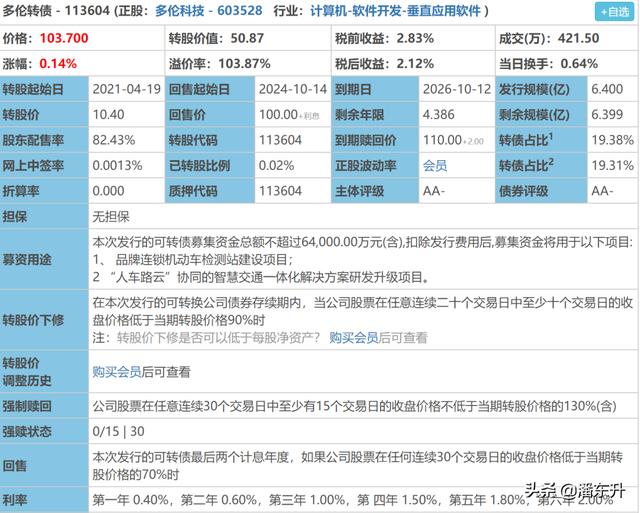
Task: Click the 品牌连锁机动车检测站建设项目 line
Action: pyautogui.click(x=192, y=260)
